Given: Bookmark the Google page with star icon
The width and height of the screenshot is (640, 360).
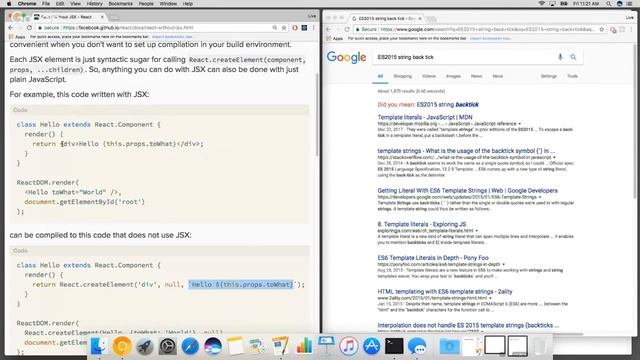Looking at the screenshot, I should (x=602, y=29).
